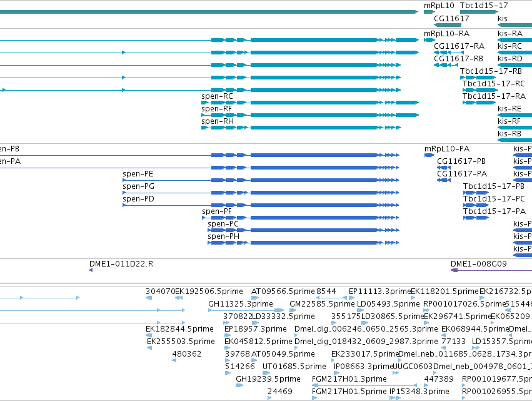Click the EK068944.5prime EST label
The width and height of the screenshot is (532, 401).
click(x=475, y=329)
